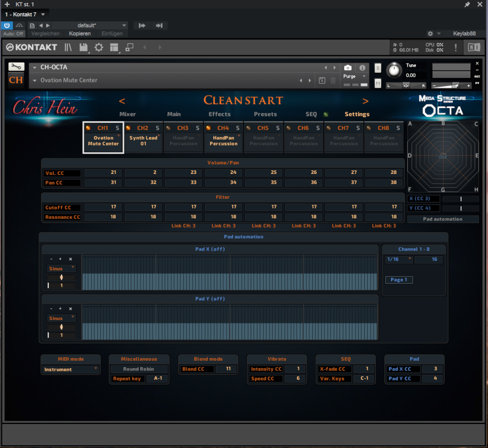Open the Ovation Mute Center snapshot dropdown
Image resolution: width=488 pixels, height=448 pixels.
click(35, 81)
